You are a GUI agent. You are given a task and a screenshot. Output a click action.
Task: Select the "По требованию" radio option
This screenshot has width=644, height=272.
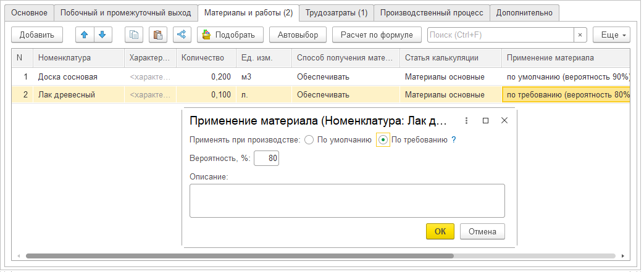tap(383, 140)
